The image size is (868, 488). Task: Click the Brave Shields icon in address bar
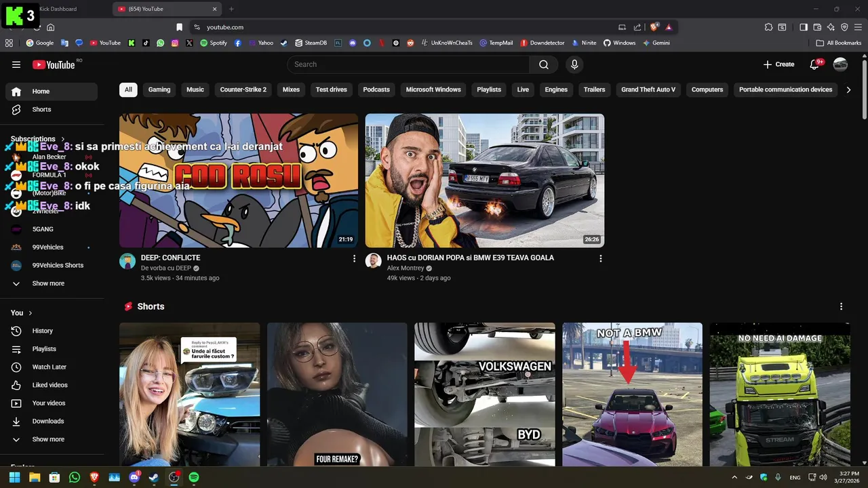coord(654,27)
